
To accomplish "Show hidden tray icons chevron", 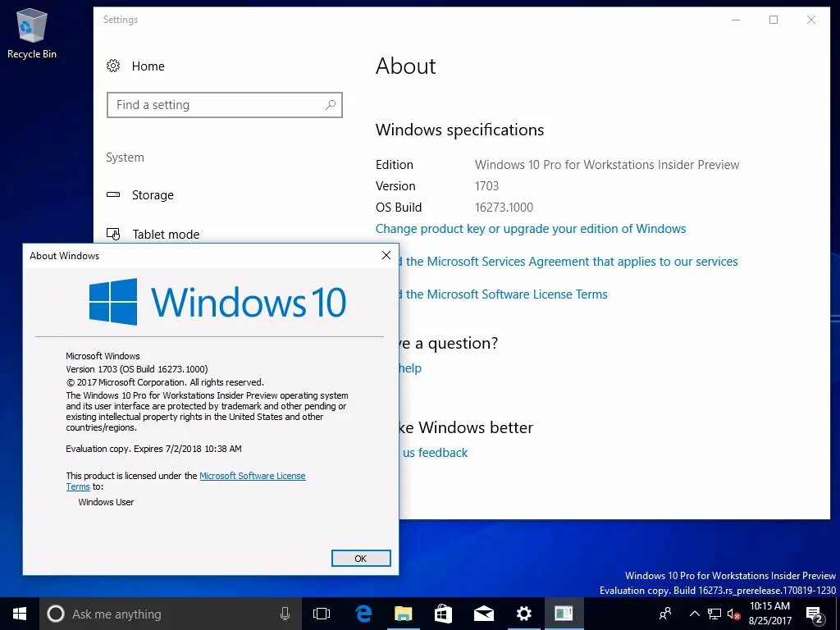I will (x=694, y=614).
